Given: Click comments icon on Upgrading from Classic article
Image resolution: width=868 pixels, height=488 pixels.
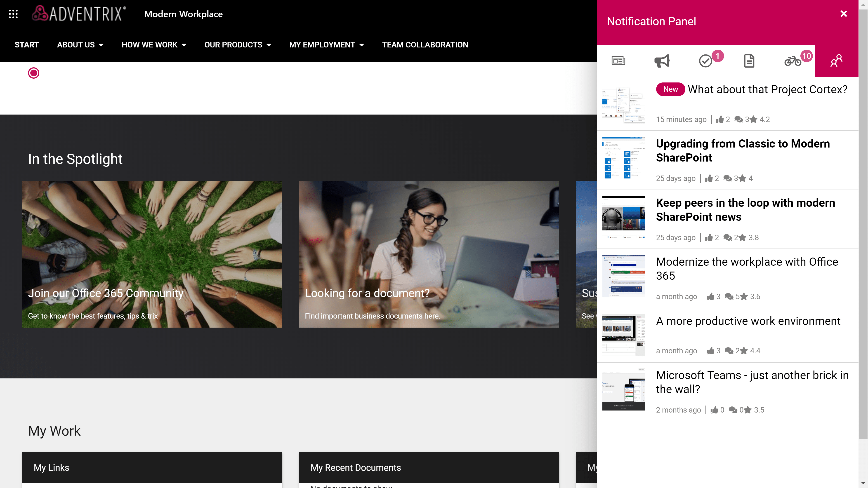Looking at the screenshot, I should 727,178.
